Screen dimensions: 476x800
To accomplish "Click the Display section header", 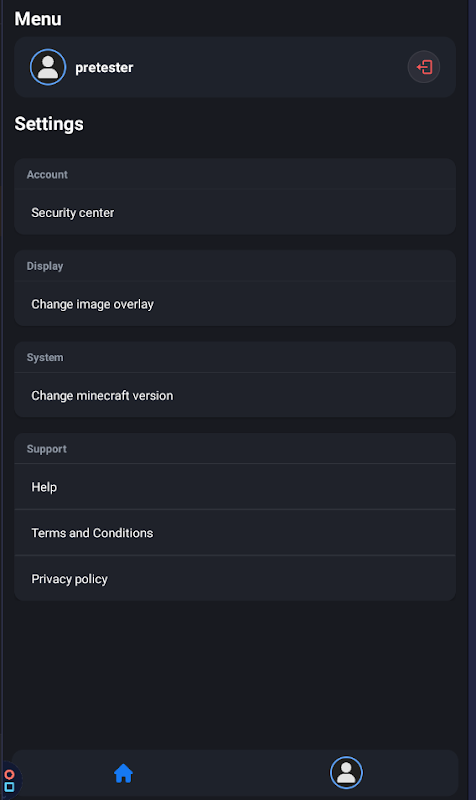I will pyautogui.click(x=45, y=266).
